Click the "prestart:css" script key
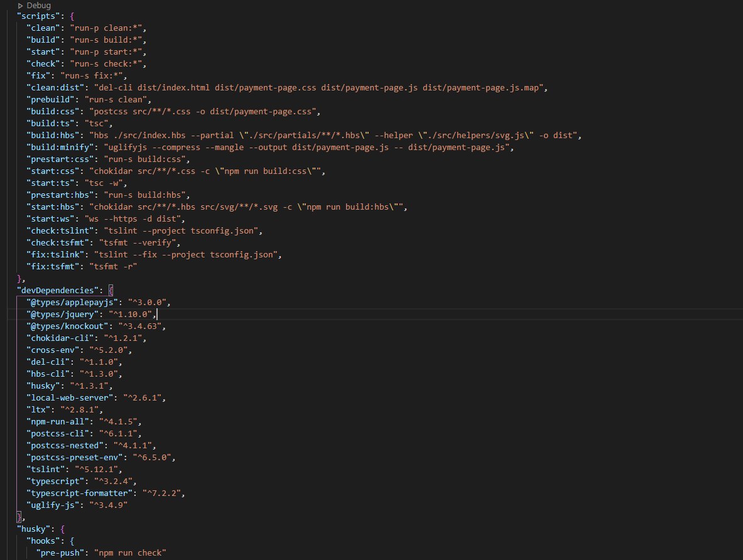 (x=60, y=159)
